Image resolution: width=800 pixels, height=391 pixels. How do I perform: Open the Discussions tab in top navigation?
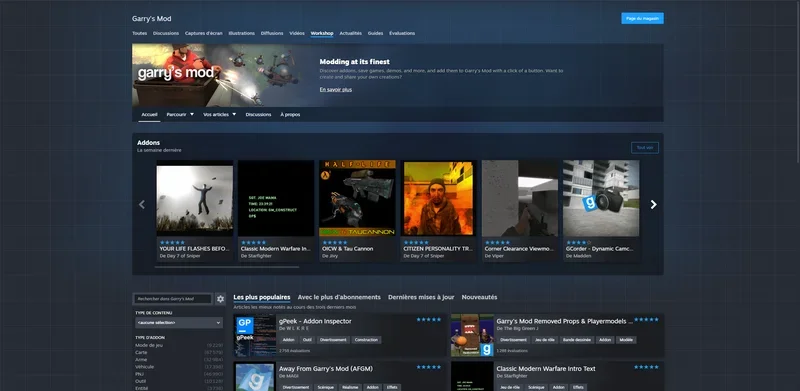pos(166,33)
